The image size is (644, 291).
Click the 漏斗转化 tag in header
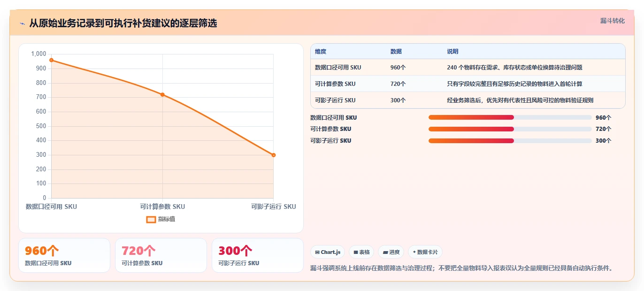tap(612, 21)
